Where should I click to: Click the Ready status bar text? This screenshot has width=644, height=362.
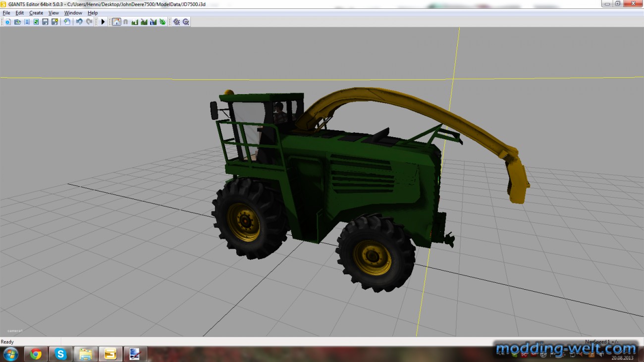pyautogui.click(x=7, y=342)
